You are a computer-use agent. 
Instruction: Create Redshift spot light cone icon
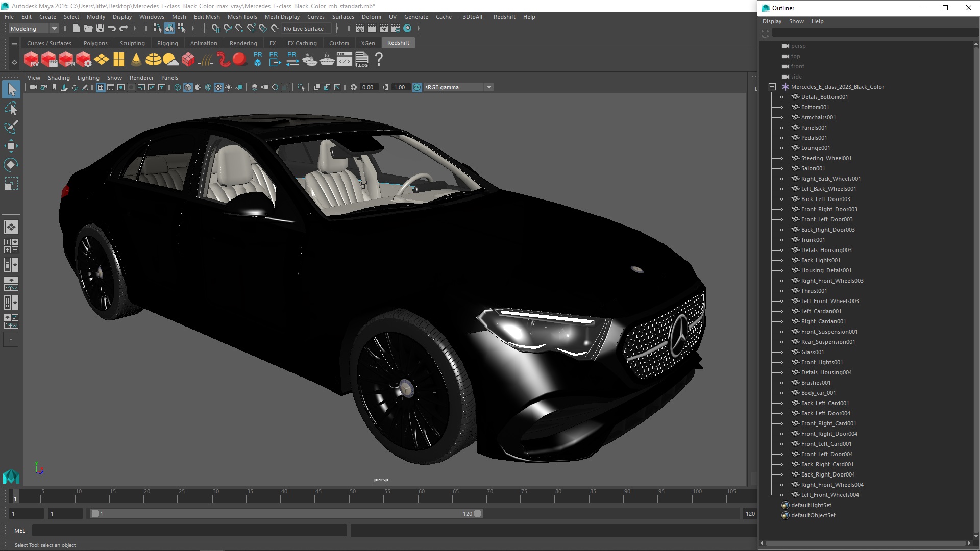tap(136, 60)
